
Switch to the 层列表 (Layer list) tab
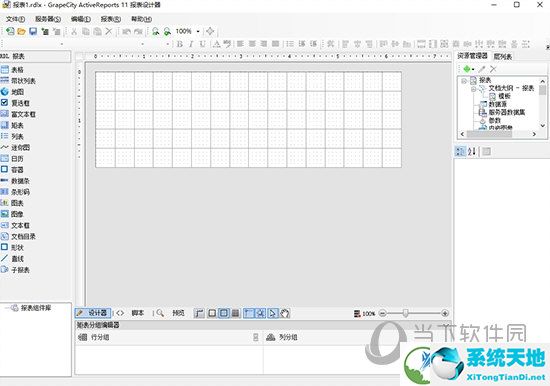click(503, 56)
